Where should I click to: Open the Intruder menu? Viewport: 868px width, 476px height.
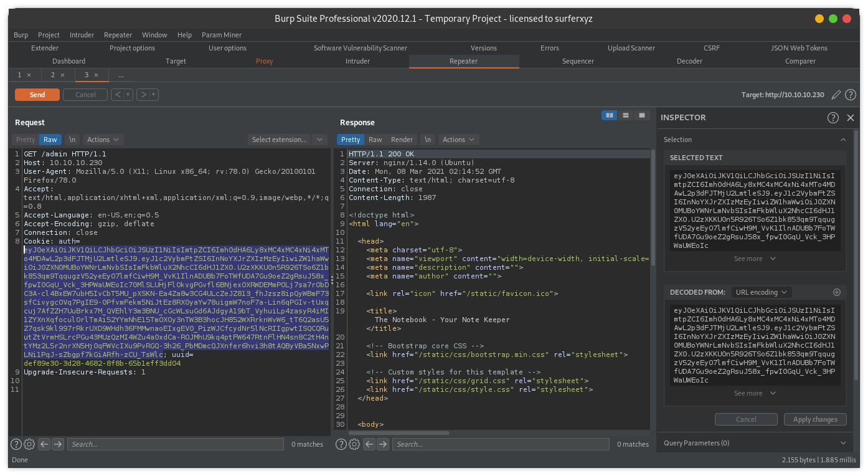[x=82, y=35]
